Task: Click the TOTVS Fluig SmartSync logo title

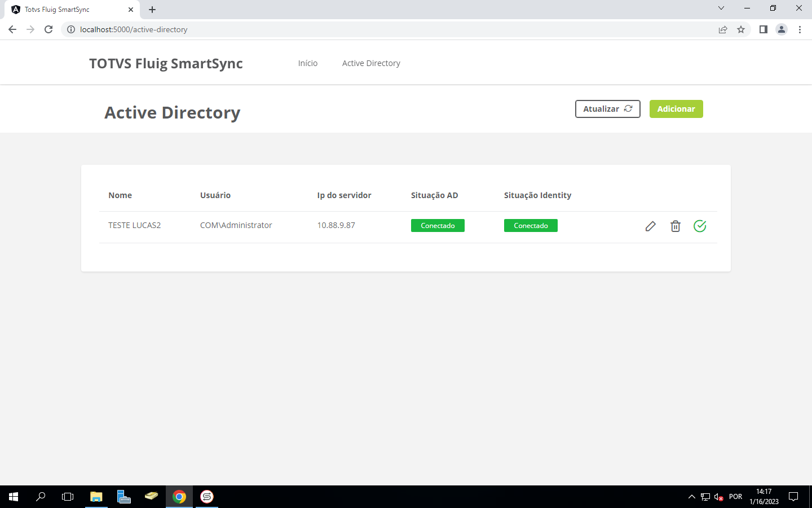Action: coord(166,63)
